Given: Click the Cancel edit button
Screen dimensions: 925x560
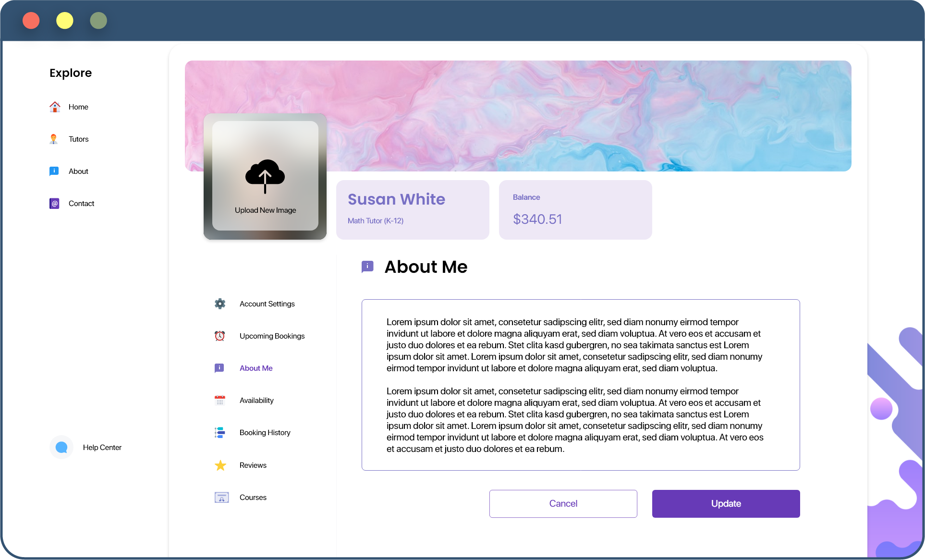Looking at the screenshot, I should click(563, 503).
